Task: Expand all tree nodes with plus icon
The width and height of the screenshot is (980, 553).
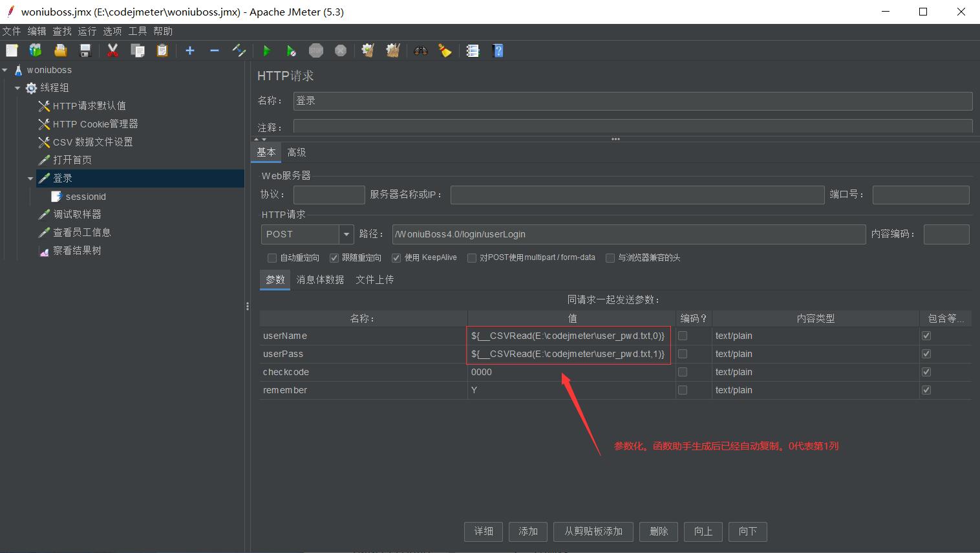Action: [190, 50]
